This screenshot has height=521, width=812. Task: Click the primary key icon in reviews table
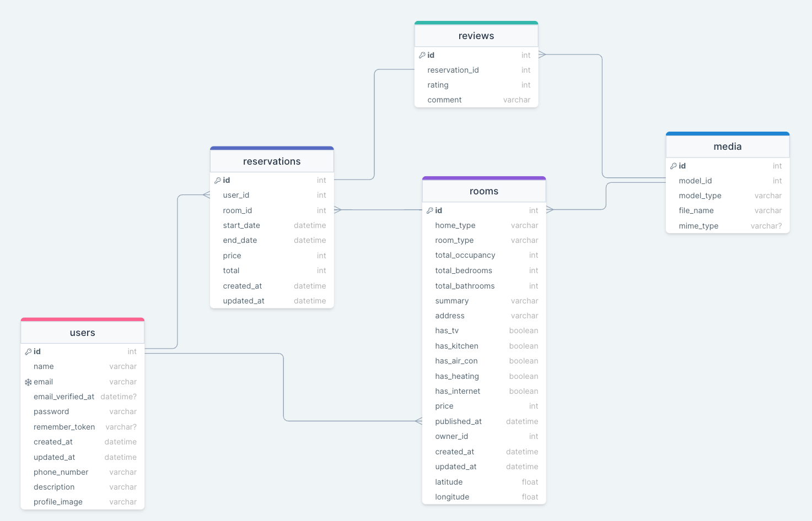[422, 55]
